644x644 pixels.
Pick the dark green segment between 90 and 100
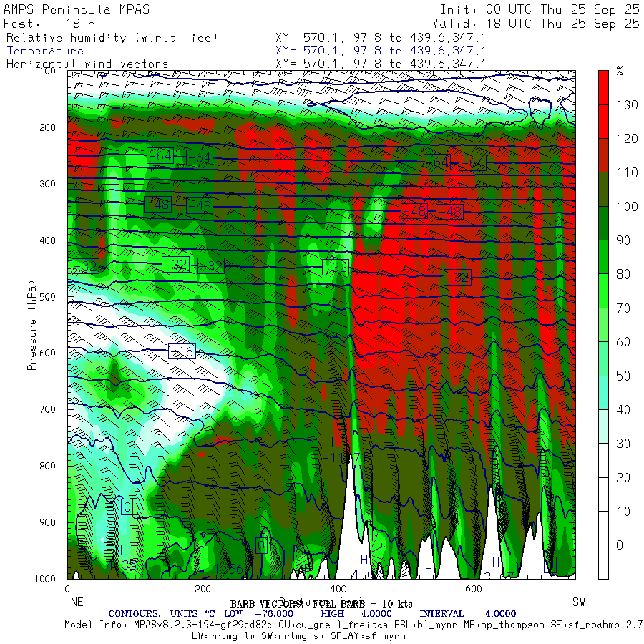tap(603, 223)
